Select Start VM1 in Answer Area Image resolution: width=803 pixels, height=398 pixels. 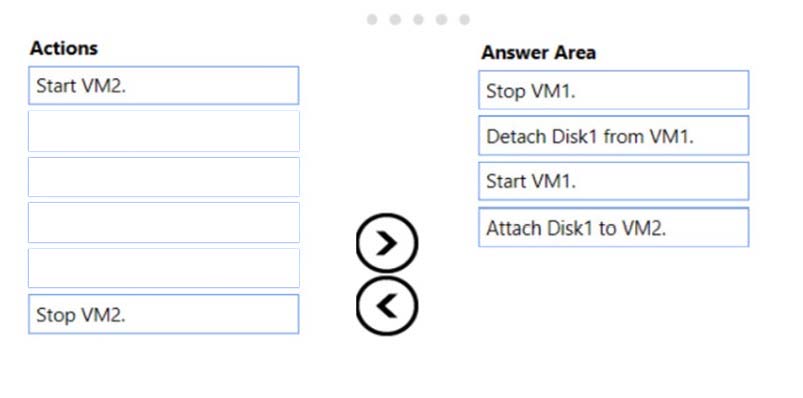[x=614, y=181]
